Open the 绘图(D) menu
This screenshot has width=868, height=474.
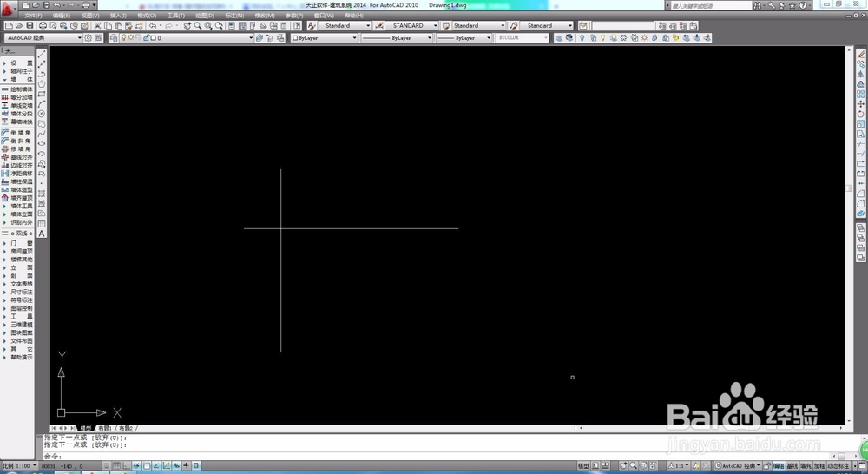click(x=204, y=16)
